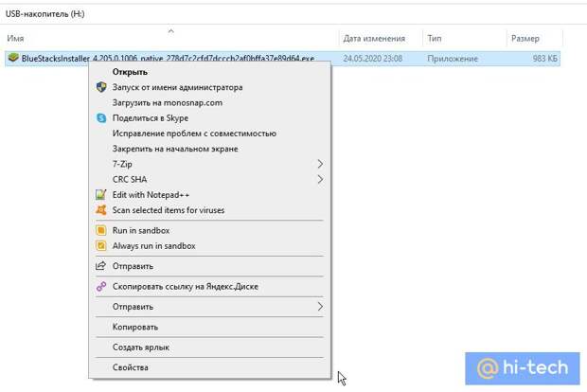The width and height of the screenshot is (587, 392).
Task: Sort by the Имя column header
Action: click(x=15, y=38)
